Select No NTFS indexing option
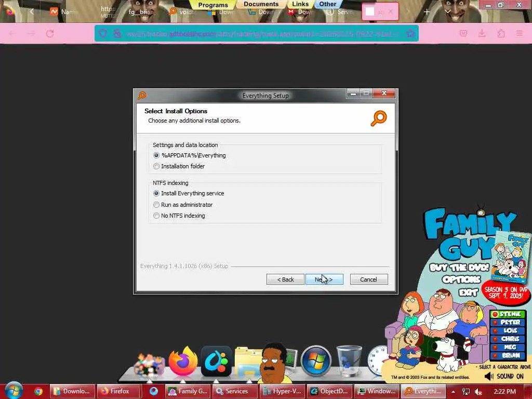532x399 pixels. 156,216
